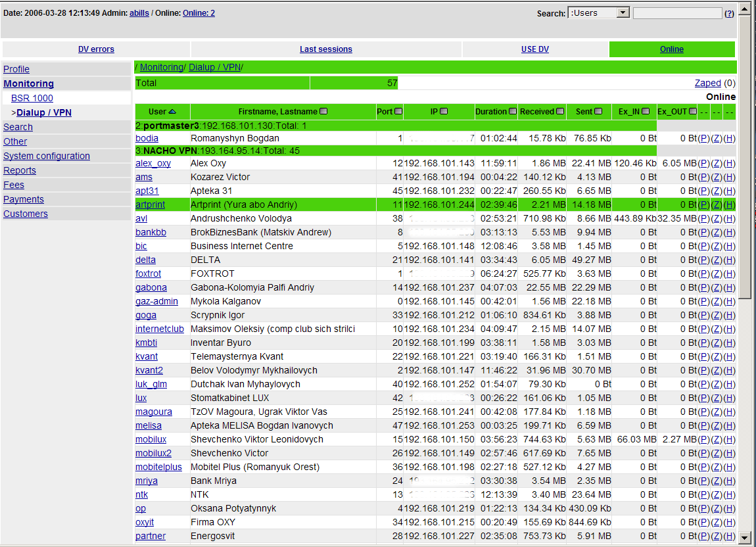
Task: Sort by User ascending arrow icon
Action: click(172, 112)
